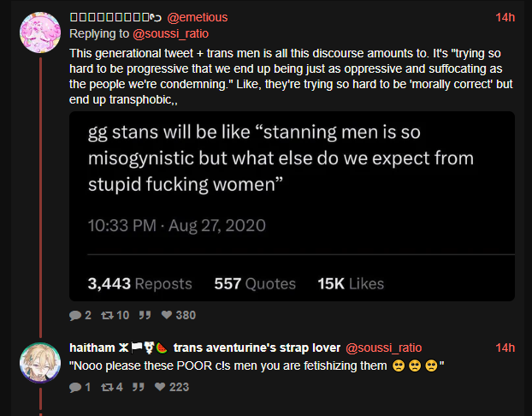Open haitham's blonde character avatar

(x=40, y=363)
